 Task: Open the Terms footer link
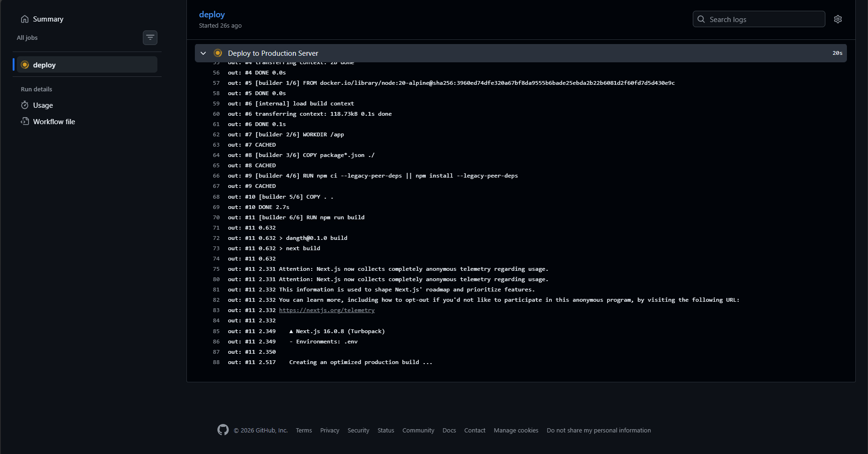pos(304,430)
